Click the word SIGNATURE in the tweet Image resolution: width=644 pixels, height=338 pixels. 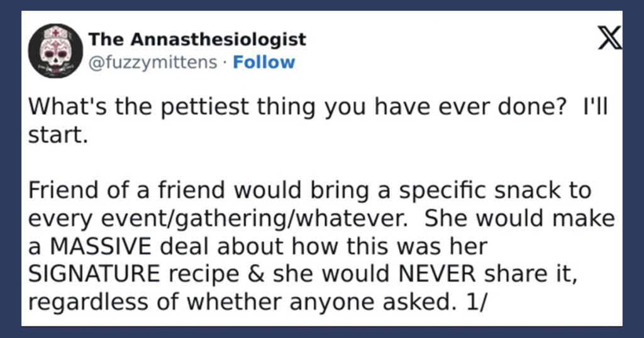(94, 274)
